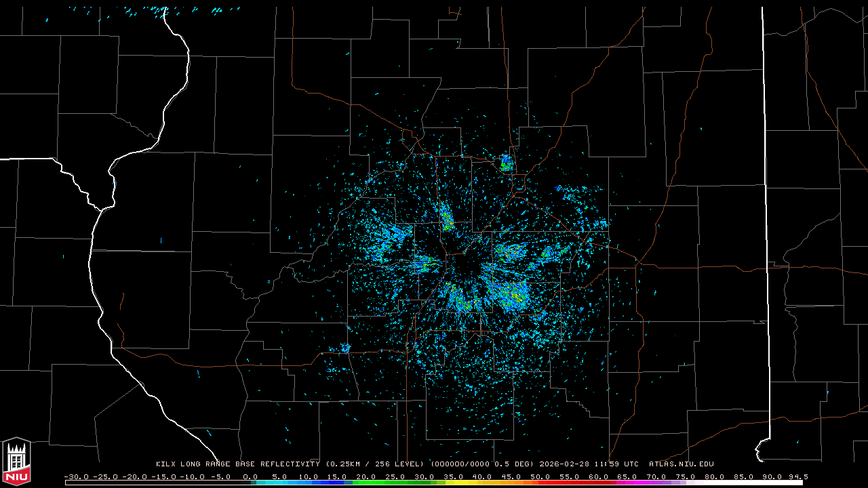Click the '(000000/0000 0.5 DEG)' text
The height and width of the screenshot is (488, 868).
482,464
